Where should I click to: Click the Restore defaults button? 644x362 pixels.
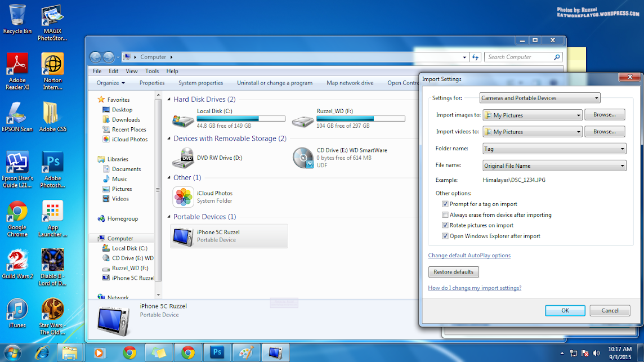(453, 272)
